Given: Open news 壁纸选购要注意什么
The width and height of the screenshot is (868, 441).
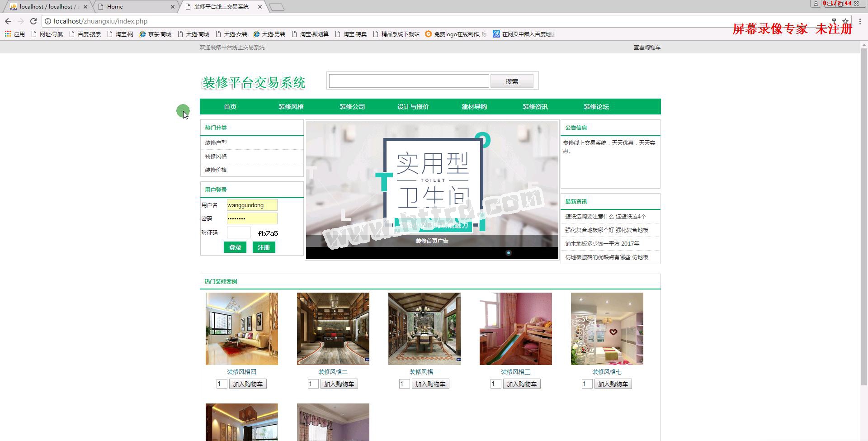Looking at the screenshot, I should click(605, 217).
